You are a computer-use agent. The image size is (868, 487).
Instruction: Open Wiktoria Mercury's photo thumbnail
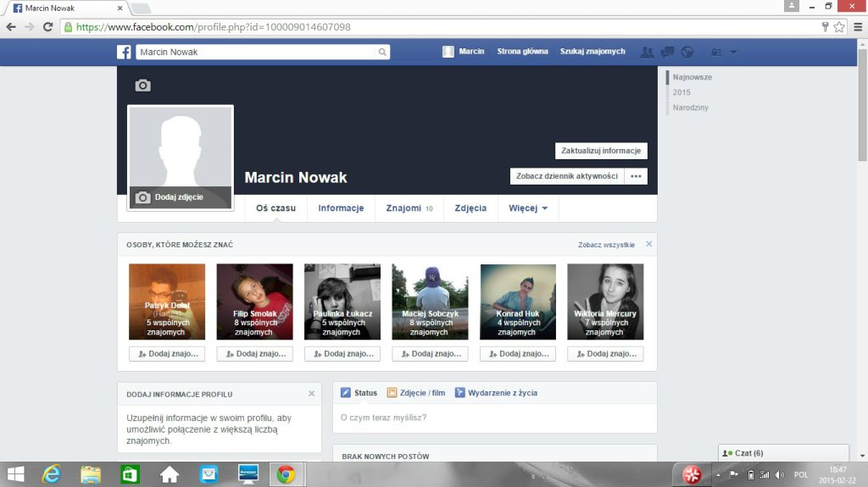point(605,302)
